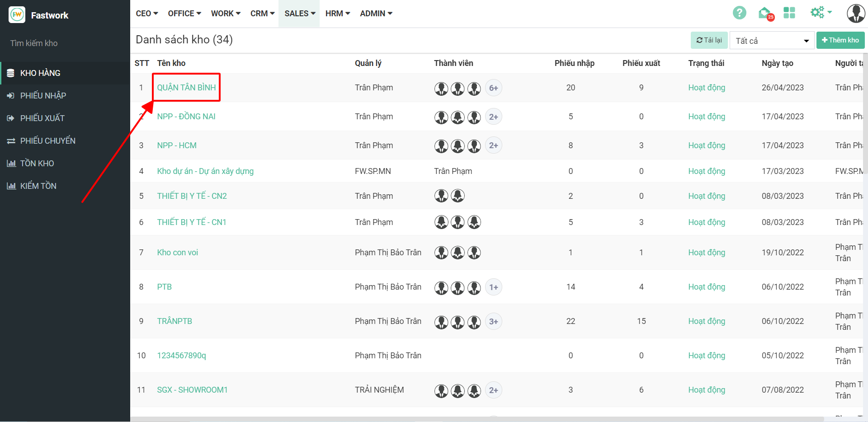
Task: Open the NPP - ĐỒNG NAI warehouse link
Action: tap(186, 117)
